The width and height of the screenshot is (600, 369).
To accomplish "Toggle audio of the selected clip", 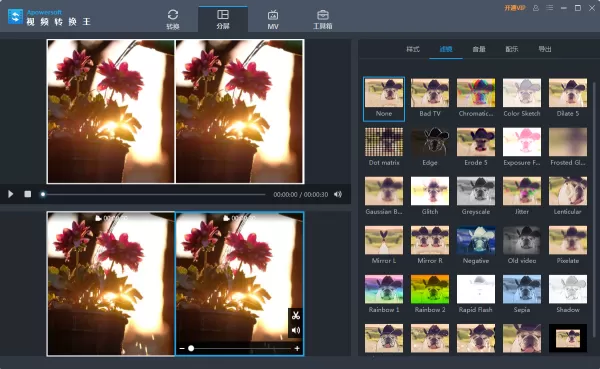I will (x=295, y=330).
